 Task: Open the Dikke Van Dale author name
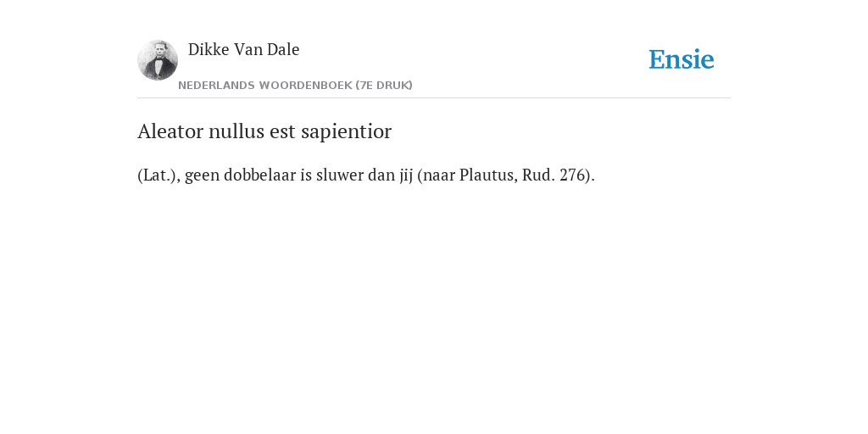tap(243, 49)
